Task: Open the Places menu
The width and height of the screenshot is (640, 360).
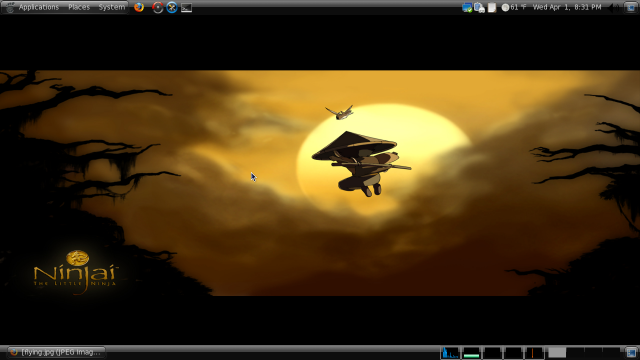Action: tap(79, 7)
